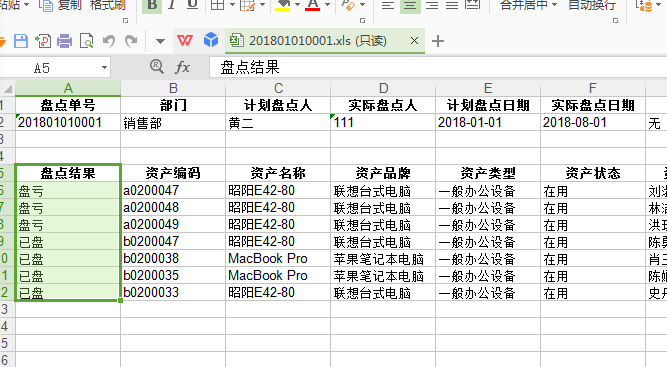667x367 pixels.
Task: Apply distributed alignment icon
Action: point(472,5)
